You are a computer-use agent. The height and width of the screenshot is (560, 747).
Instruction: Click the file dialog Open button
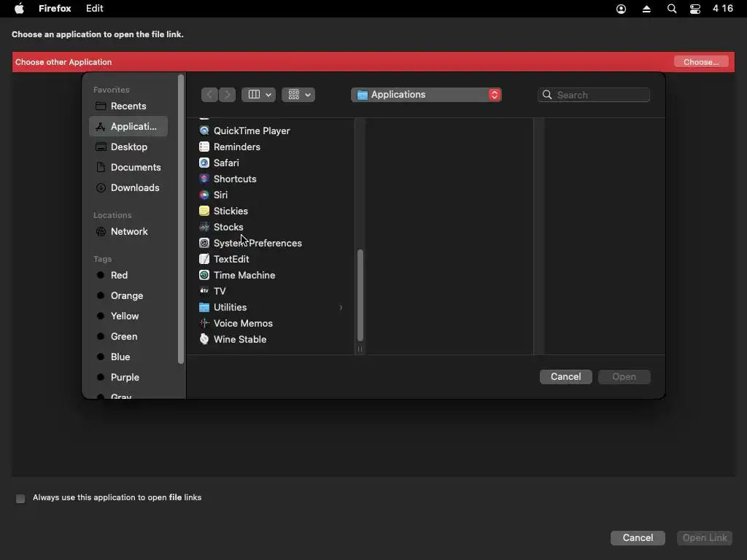point(624,377)
